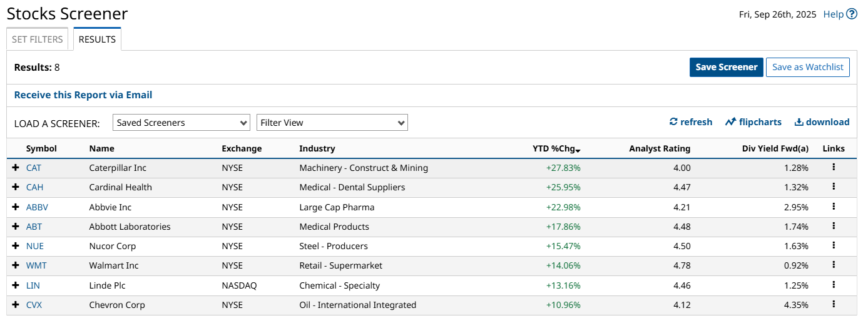Viewport: 868px width, 323px height.
Task: Click the refresh icon
Action: pyautogui.click(x=673, y=122)
